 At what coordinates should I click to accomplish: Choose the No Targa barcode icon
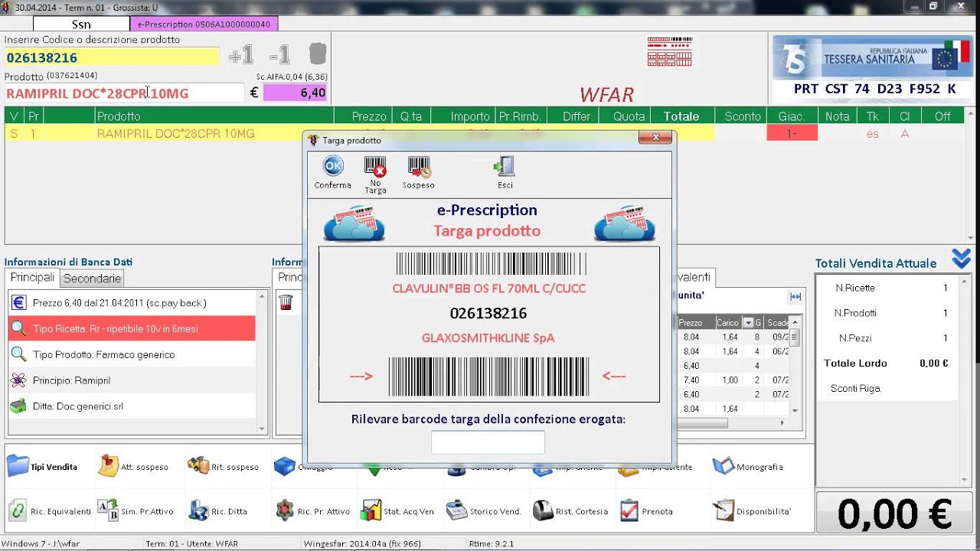click(375, 174)
